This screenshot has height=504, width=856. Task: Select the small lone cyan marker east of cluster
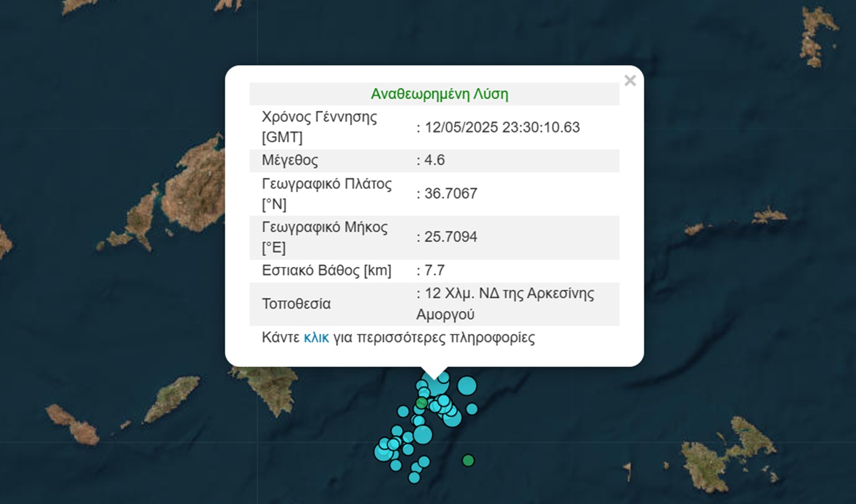coord(472,409)
